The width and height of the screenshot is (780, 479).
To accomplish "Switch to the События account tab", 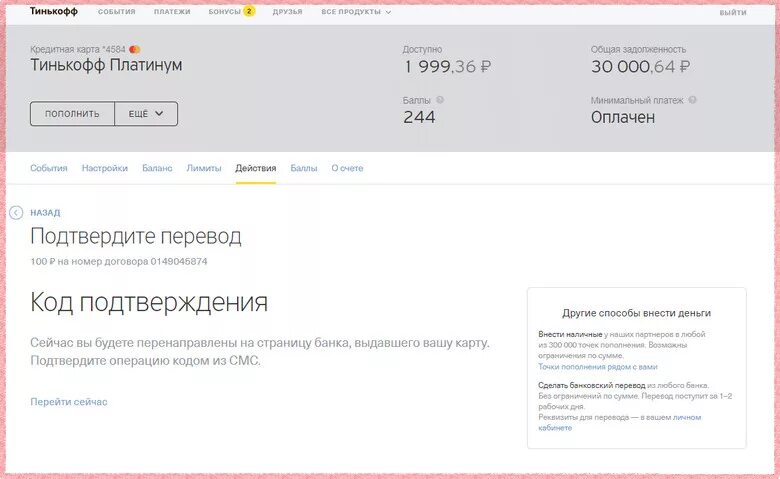I will (x=49, y=168).
